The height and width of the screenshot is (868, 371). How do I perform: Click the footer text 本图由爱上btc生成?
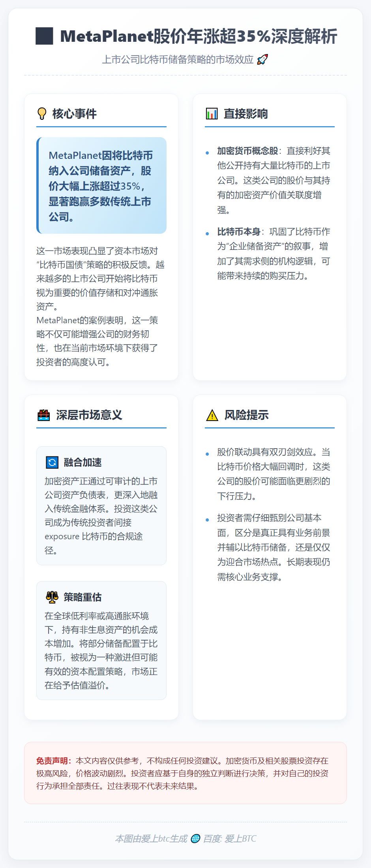[151, 838]
